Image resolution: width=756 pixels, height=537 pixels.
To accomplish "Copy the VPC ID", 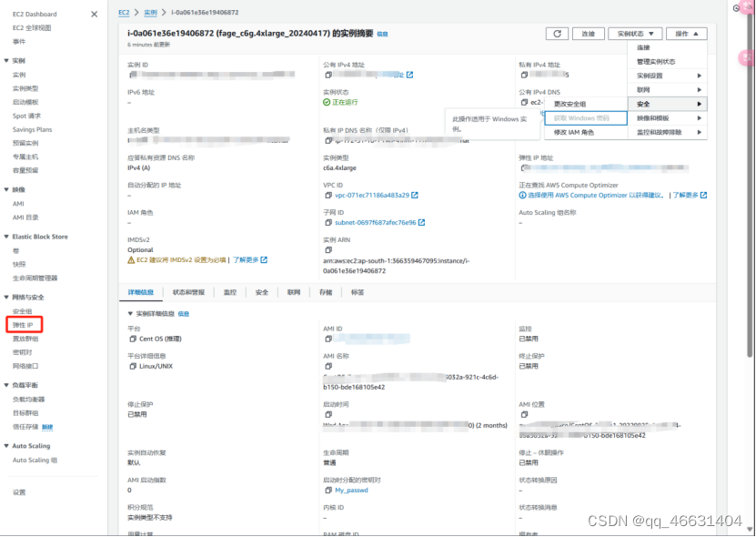I will (328, 196).
